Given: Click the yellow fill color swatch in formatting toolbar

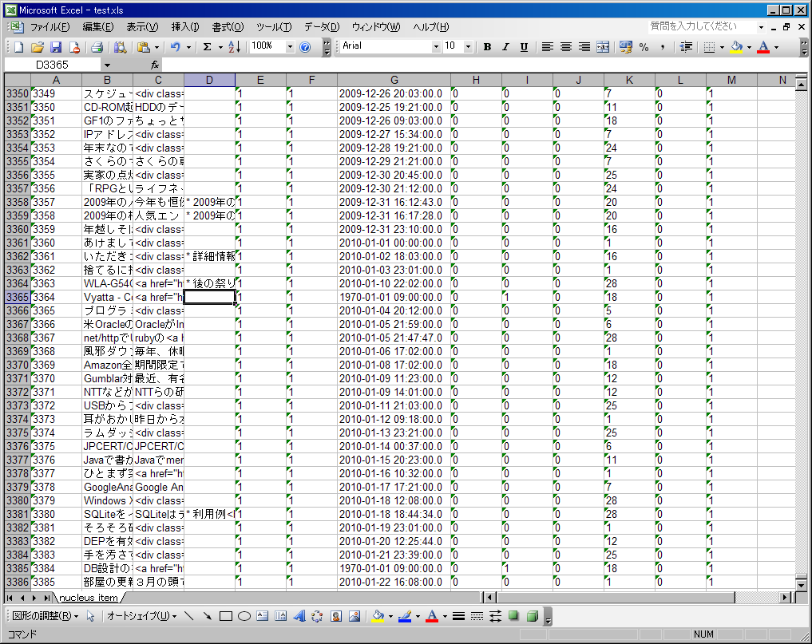Looking at the screenshot, I should pyautogui.click(x=735, y=47).
